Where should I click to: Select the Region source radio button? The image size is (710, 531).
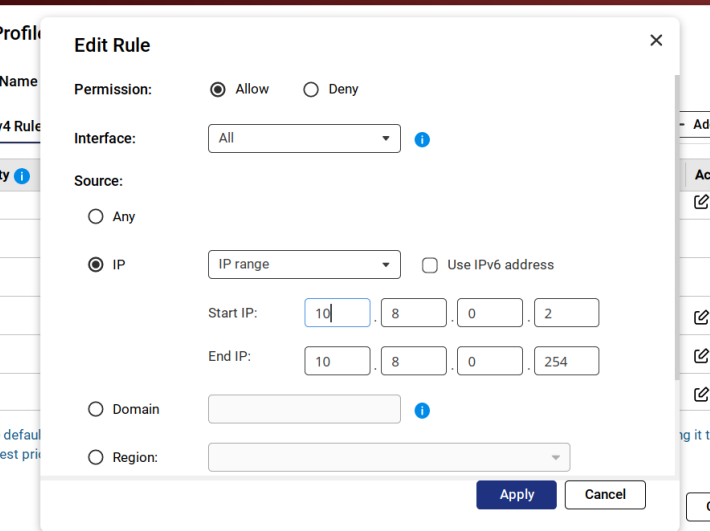96,457
